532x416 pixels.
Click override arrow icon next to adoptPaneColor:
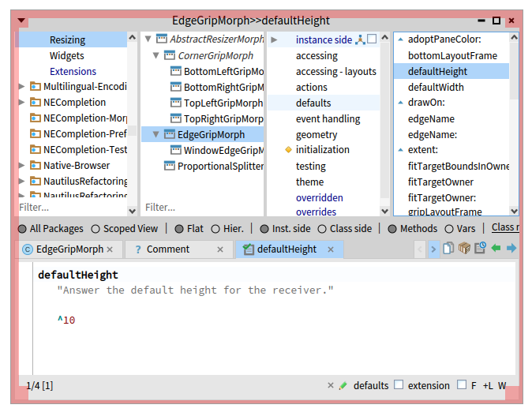pos(401,39)
